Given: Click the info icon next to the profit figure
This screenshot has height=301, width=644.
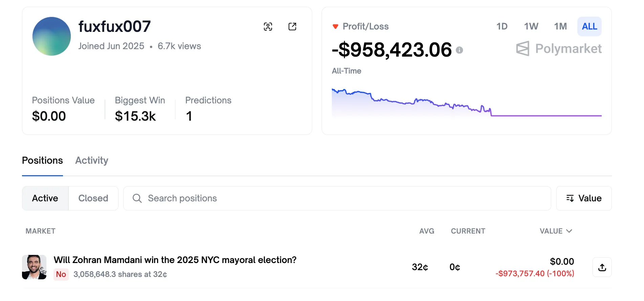Looking at the screenshot, I should (459, 51).
